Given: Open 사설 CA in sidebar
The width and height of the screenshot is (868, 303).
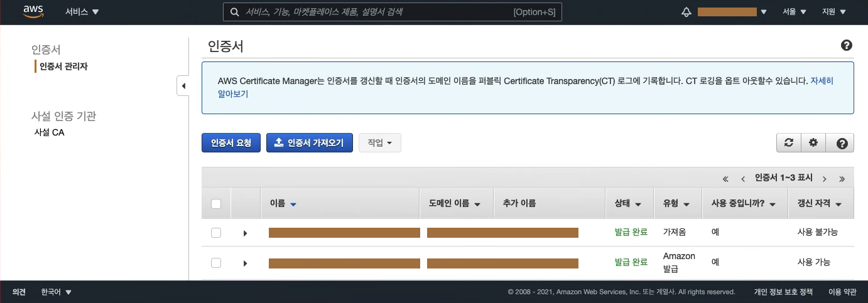Looking at the screenshot, I should pyautogui.click(x=50, y=133).
